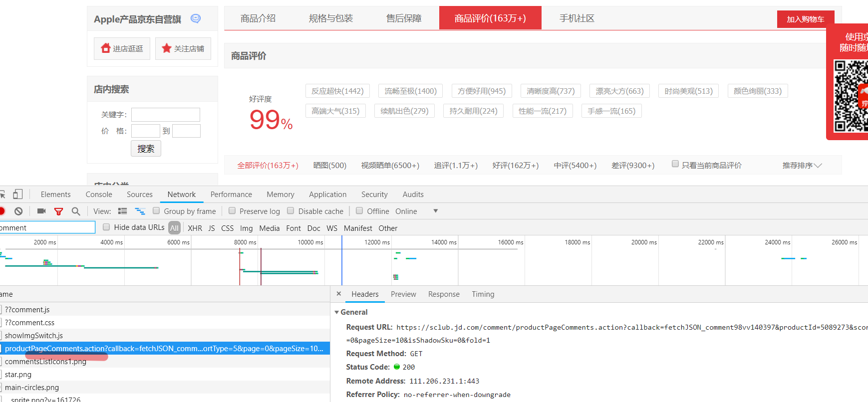Click the customer service chat icon beside store name
The image size is (868, 402).
point(196,18)
